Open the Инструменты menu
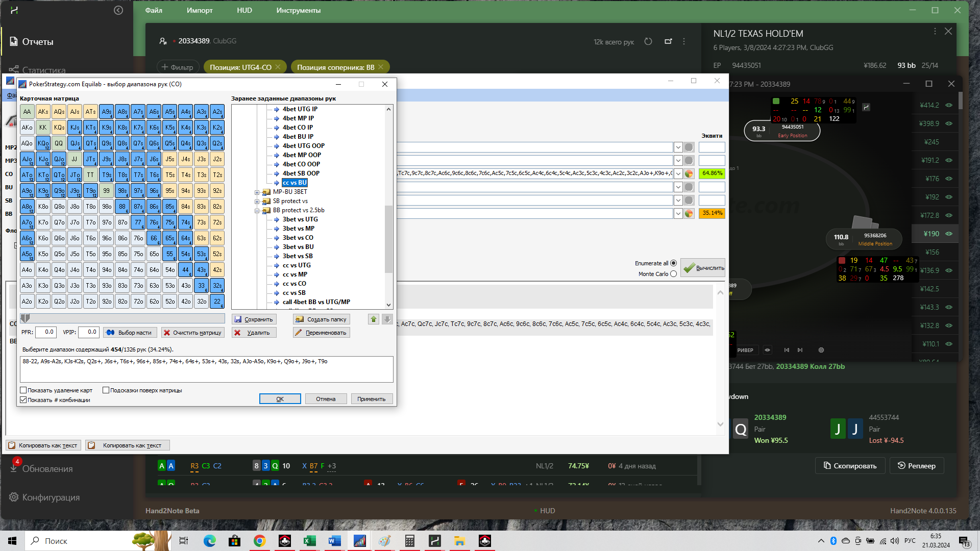This screenshot has height=551, width=980. coord(299,10)
